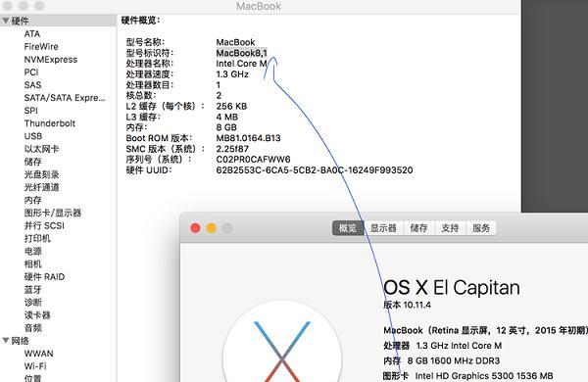Viewport: 588px width, 382px height.
Task: Click the 硬件概览 heading
Action: [x=140, y=21]
